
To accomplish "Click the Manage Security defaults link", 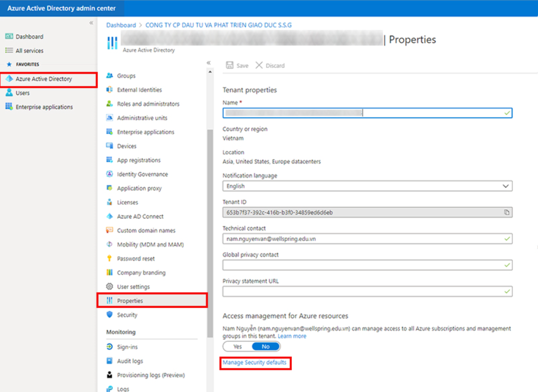I will pos(255,363).
